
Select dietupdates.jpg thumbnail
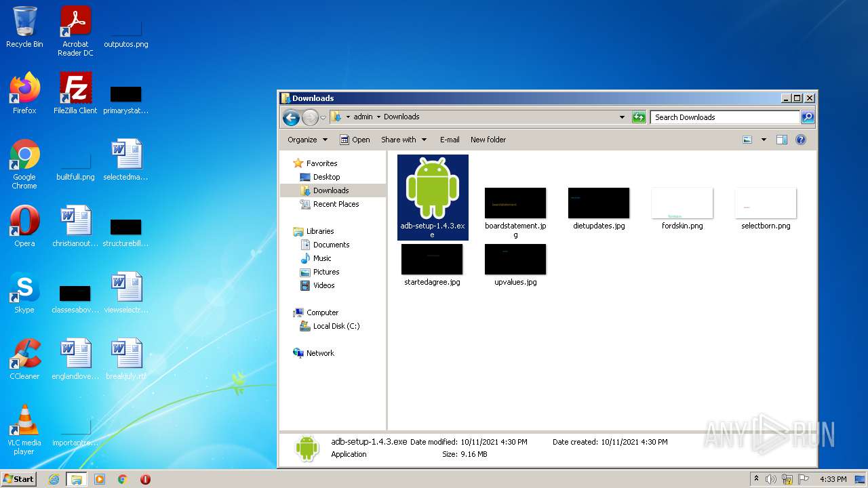(x=599, y=209)
